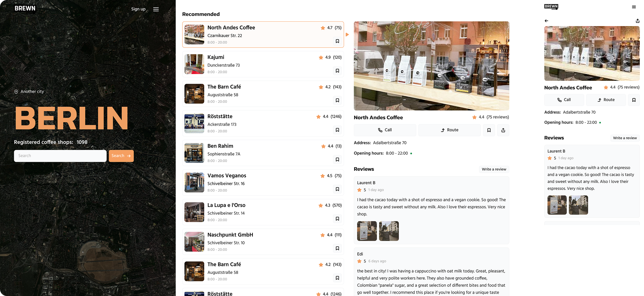644x296 pixels.
Task: Open first review photo in the mobile panel
Action: 557,205
